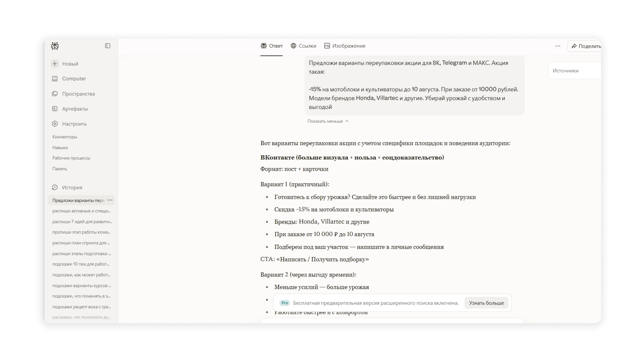Click the Узнать больше button

pos(486,303)
